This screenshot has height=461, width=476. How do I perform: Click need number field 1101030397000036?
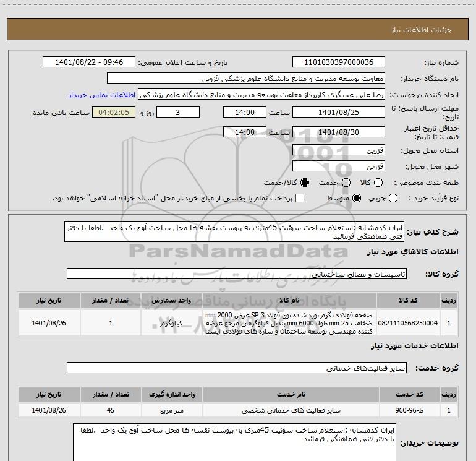click(339, 62)
